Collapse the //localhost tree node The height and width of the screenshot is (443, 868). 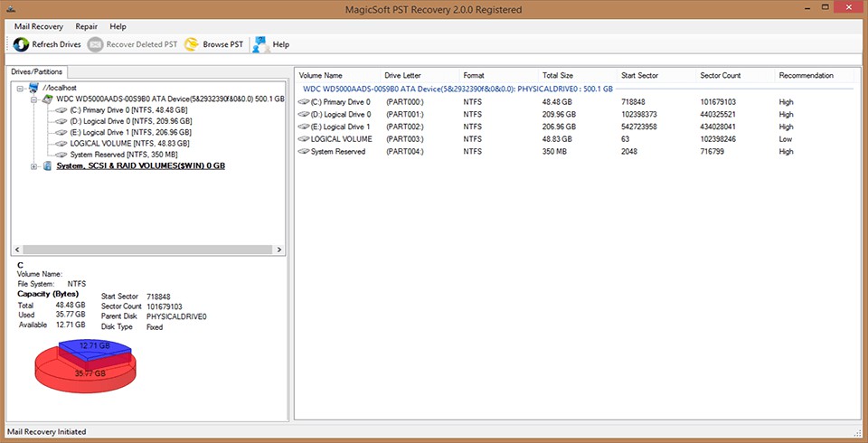(21, 88)
